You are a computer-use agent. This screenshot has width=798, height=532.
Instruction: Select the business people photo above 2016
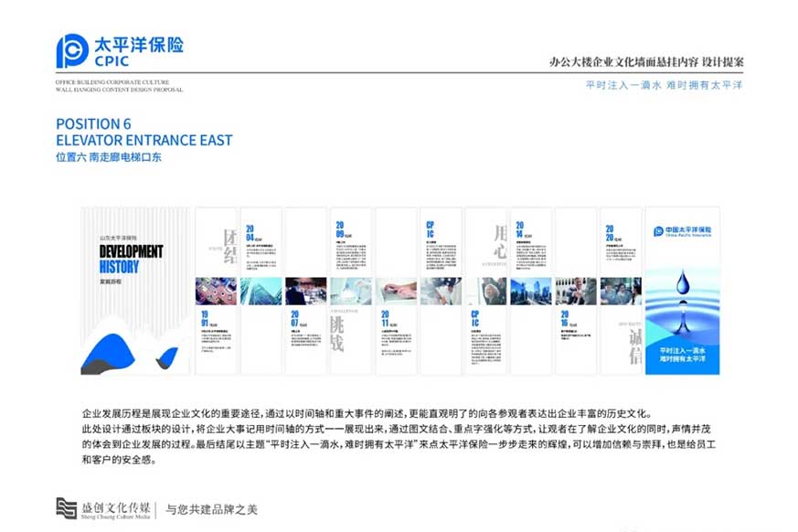pyautogui.click(x=576, y=291)
